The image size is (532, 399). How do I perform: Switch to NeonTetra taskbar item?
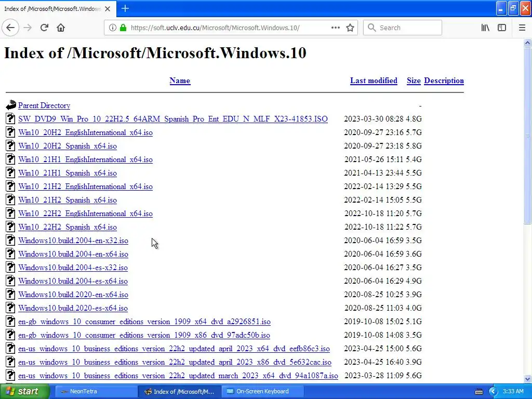tap(96, 392)
